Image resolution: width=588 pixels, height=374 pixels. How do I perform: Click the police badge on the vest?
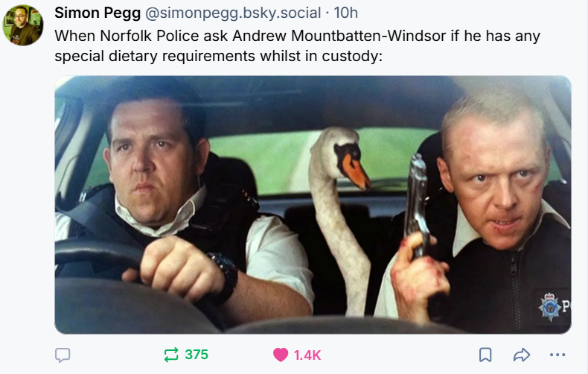click(550, 306)
